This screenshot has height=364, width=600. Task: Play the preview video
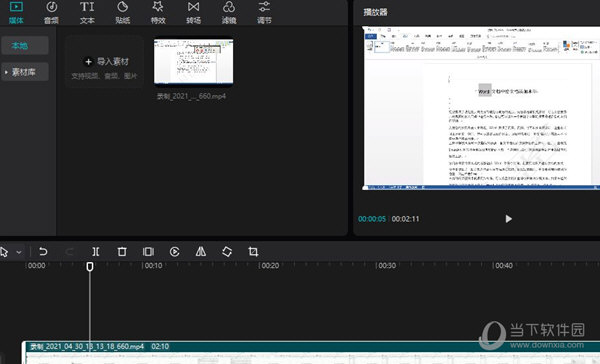[x=508, y=219]
